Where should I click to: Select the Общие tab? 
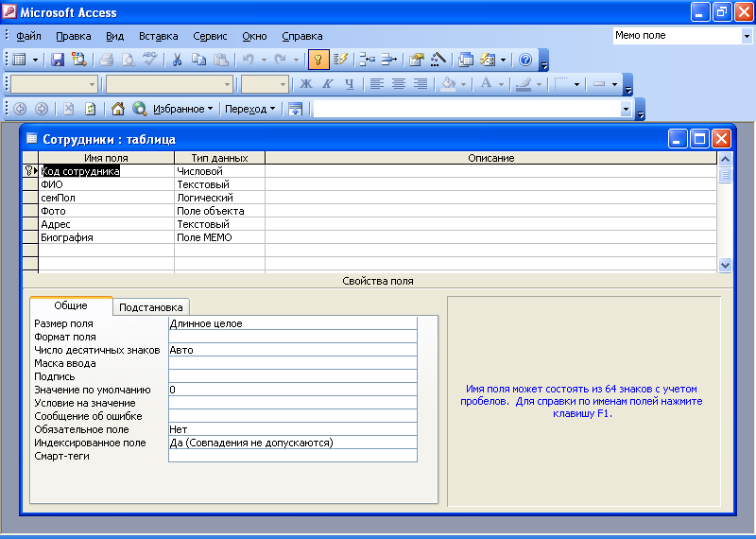[71, 305]
